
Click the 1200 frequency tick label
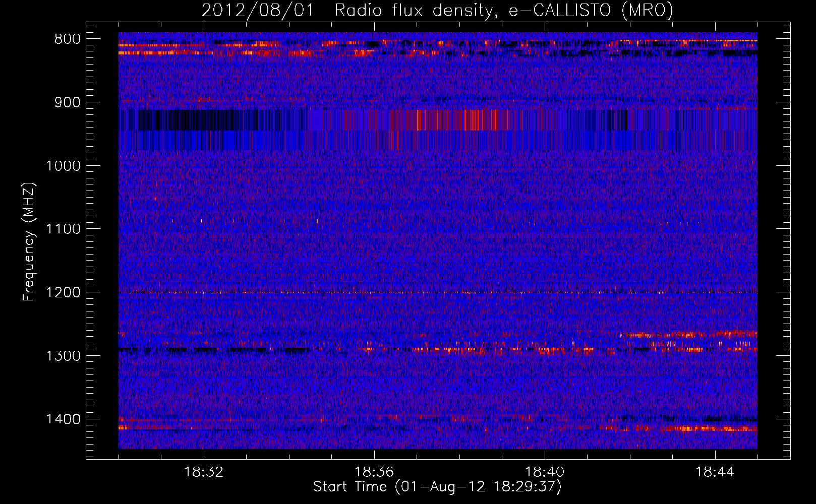64,293
